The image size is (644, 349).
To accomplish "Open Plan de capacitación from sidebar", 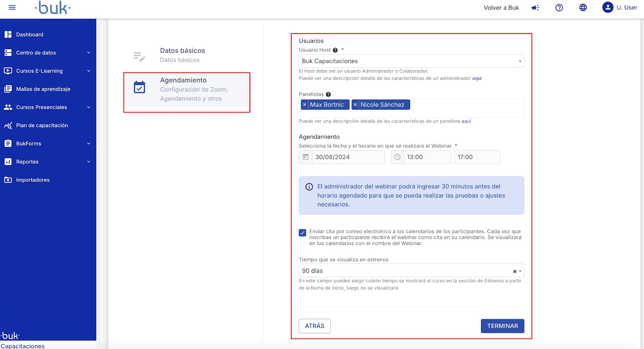I will coord(42,125).
